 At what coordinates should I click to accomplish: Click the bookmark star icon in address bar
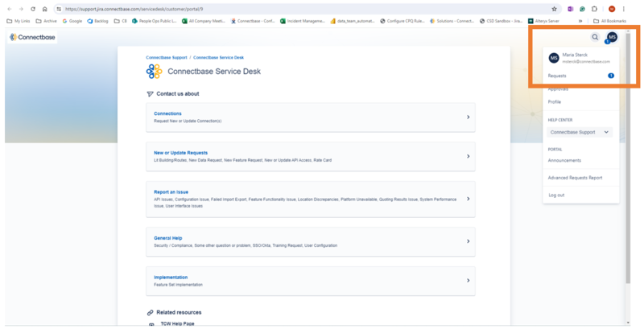(x=554, y=9)
